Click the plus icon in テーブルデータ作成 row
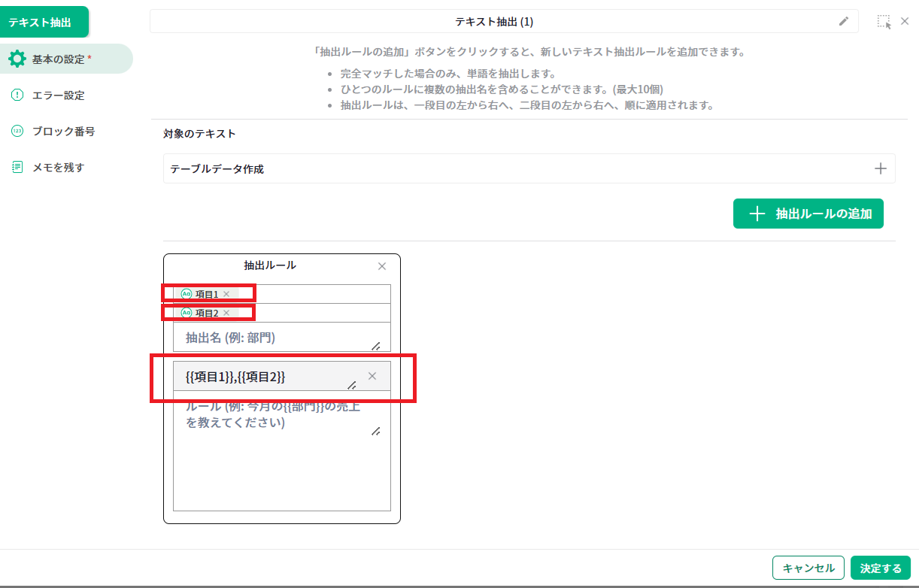 click(881, 168)
